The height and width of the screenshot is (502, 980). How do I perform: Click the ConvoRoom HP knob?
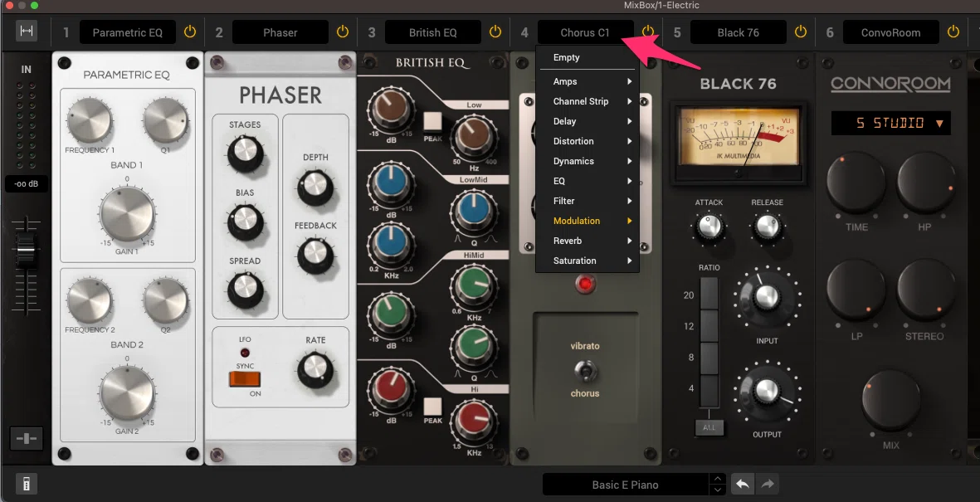(925, 182)
